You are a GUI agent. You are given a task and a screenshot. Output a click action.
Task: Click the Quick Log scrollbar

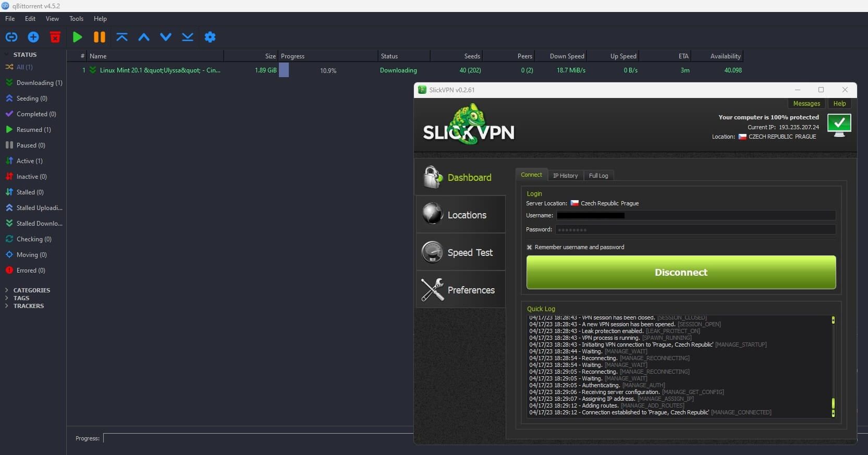(833, 366)
